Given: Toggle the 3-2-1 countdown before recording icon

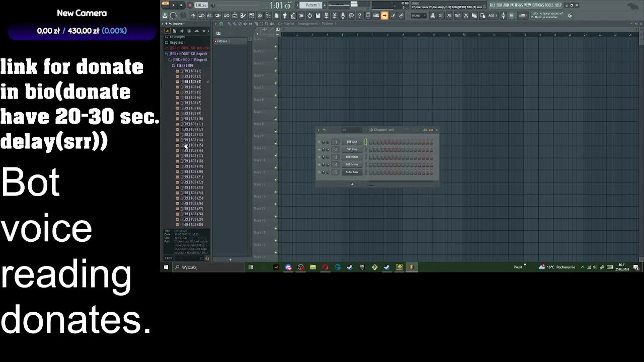Looking at the screenshot, I should coord(210,16).
